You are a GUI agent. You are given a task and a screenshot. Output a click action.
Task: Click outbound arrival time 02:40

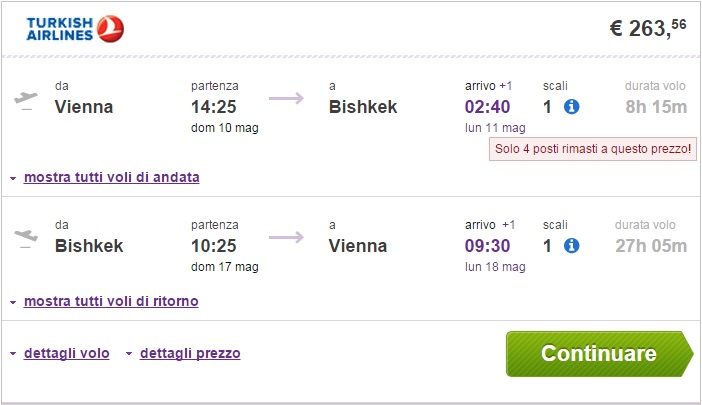(489, 106)
